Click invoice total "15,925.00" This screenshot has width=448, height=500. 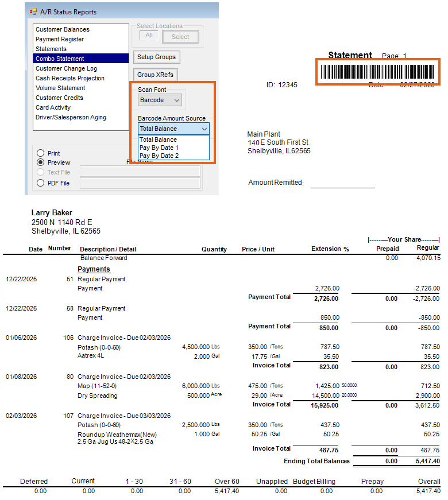coord(325,405)
